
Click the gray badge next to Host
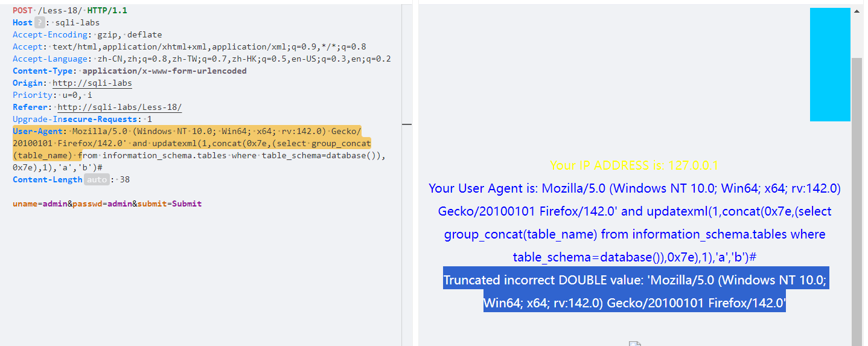point(39,22)
